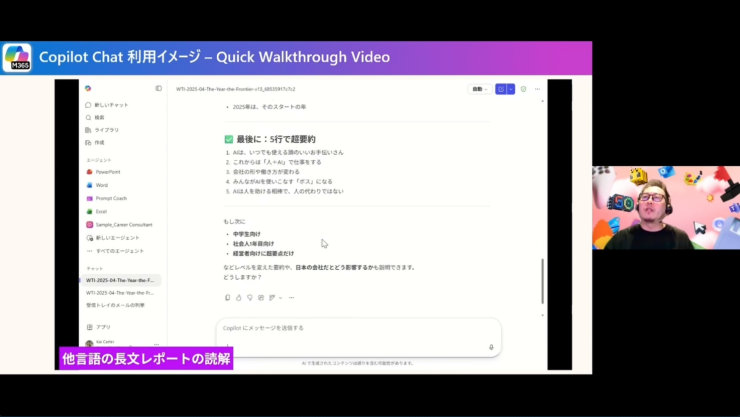Click the caption 他言語の長文レポートの読解
Viewport: 740px width, 417px height.
click(x=146, y=359)
